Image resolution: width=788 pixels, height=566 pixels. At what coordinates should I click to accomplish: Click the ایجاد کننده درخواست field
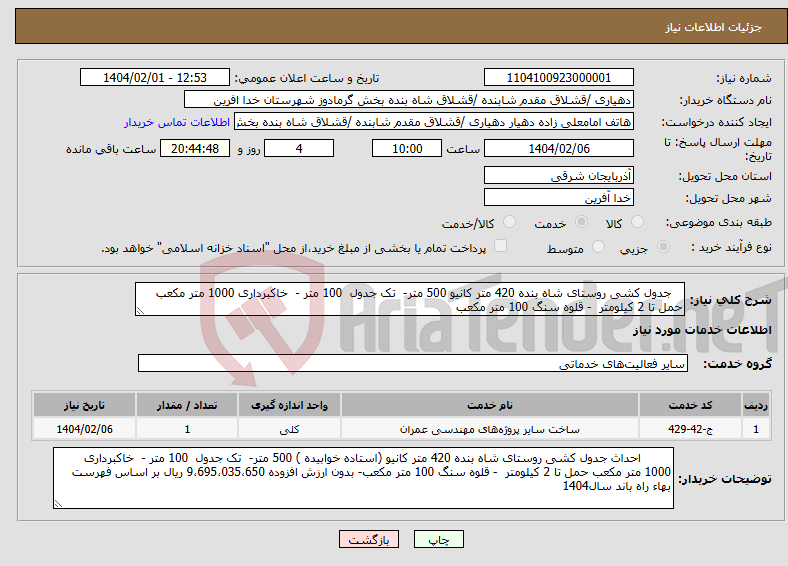434,122
